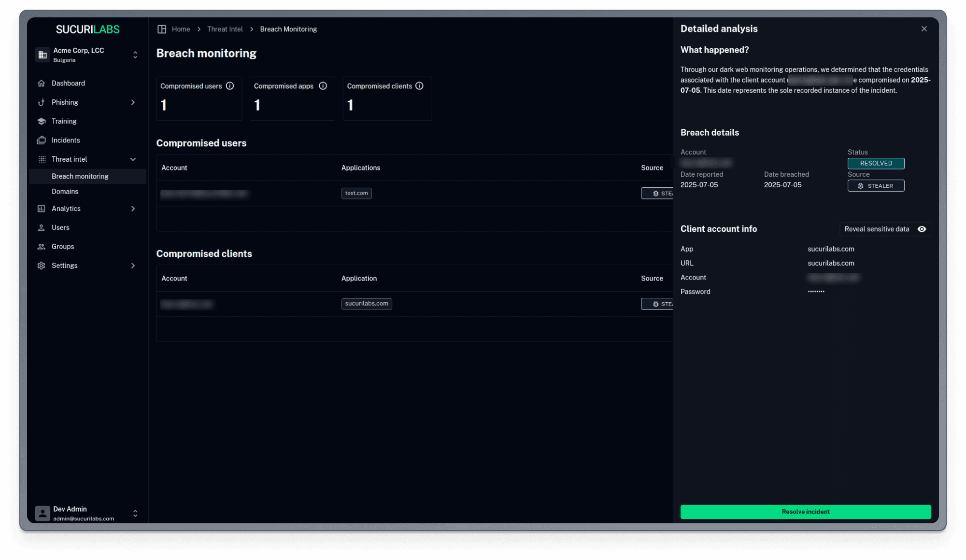Click the URL value sucurilabs.com
Image resolution: width=966 pixels, height=560 pixels.
pyautogui.click(x=831, y=263)
